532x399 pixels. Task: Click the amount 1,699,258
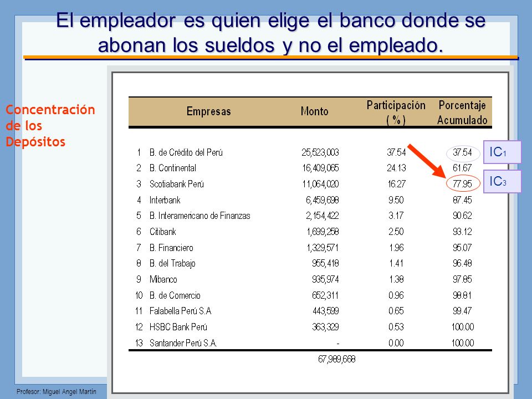point(323,232)
